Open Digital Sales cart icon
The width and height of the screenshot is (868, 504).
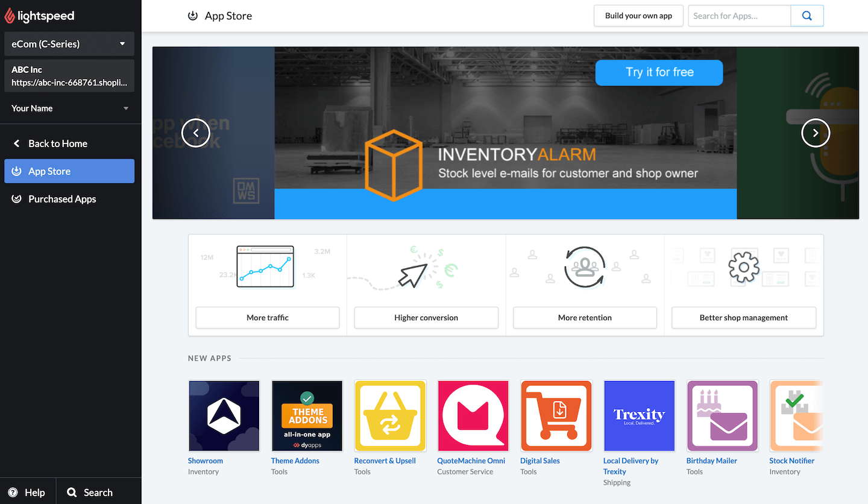(x=556, y=416)
